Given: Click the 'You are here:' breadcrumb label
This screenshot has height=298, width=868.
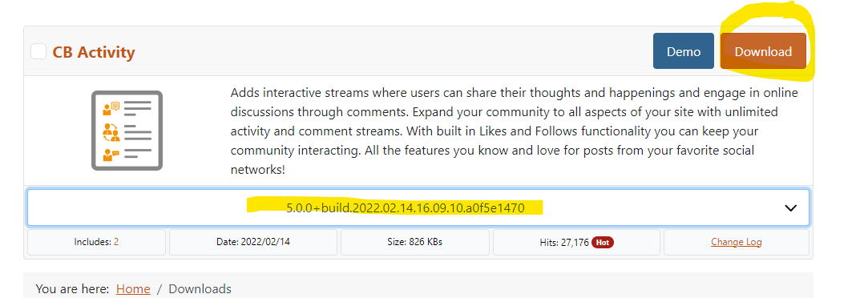Looking at the screenshot, I should tap(72, 288).
